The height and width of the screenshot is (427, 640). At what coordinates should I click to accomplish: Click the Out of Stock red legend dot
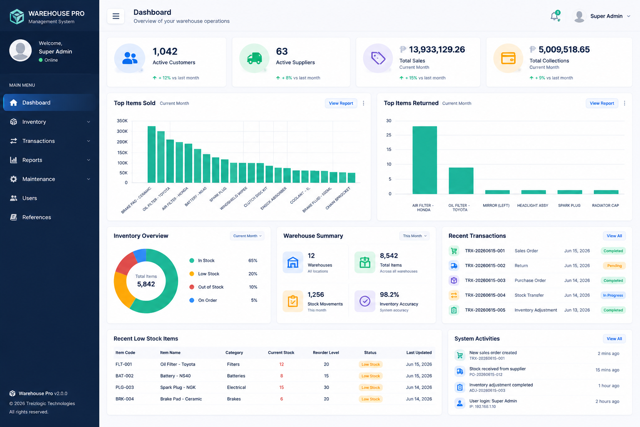(x=191, y=287)
